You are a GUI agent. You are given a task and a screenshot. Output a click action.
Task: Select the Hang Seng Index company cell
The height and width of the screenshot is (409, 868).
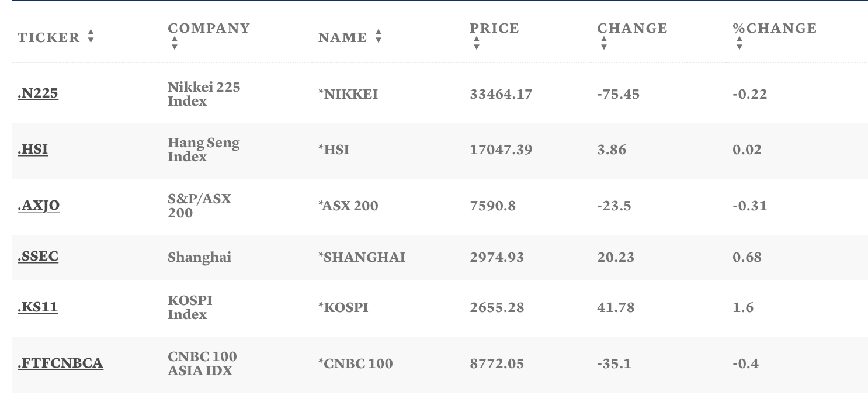coord(203,150)
